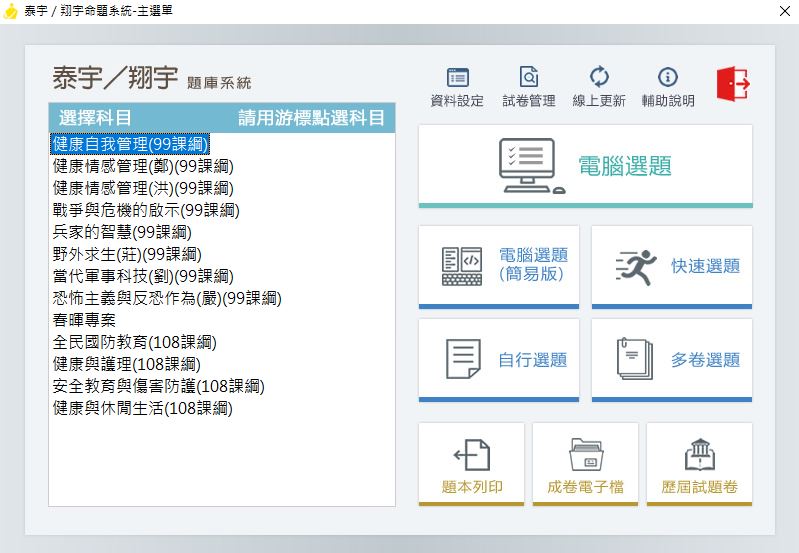This screenshot has height=553, width=799.
Task: Select subject 戰爭與危機的啟示(99課綱)
Action: (x=146, y=210)
